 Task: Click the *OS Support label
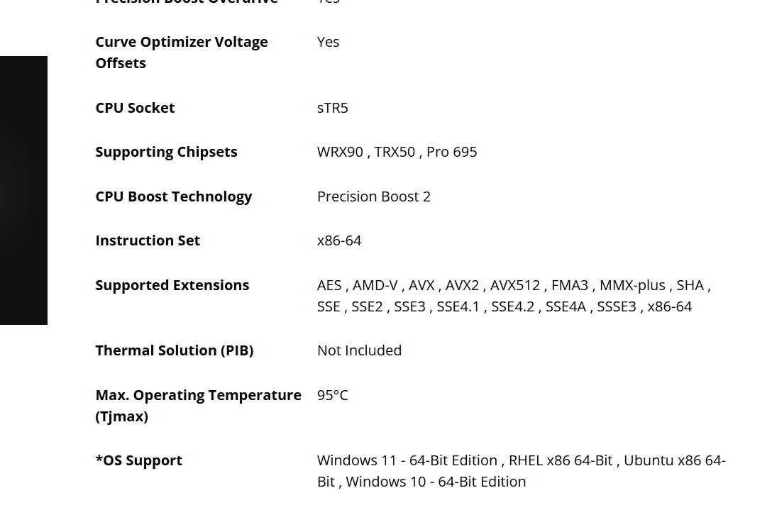click(x=138, y=460)
